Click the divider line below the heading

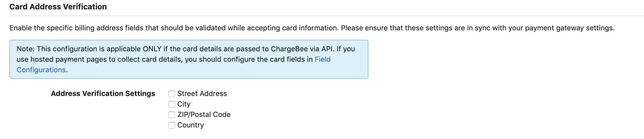326,16
